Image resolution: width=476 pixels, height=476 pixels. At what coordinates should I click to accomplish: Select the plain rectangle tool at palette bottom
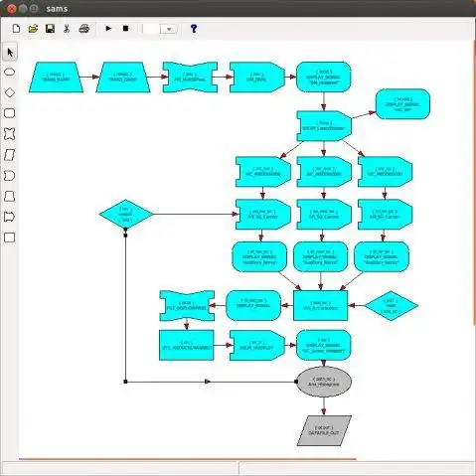10,238
